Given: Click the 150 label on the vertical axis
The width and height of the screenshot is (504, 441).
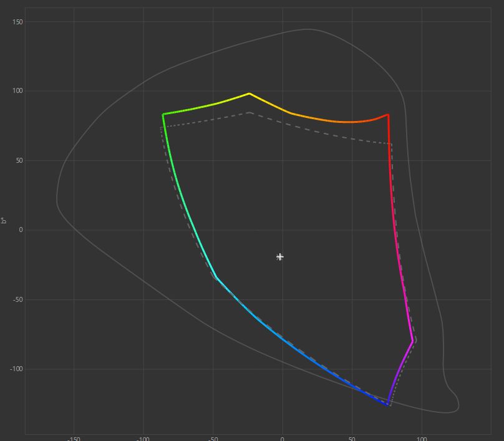Looking at the screenshot, I should coord(17,22).
